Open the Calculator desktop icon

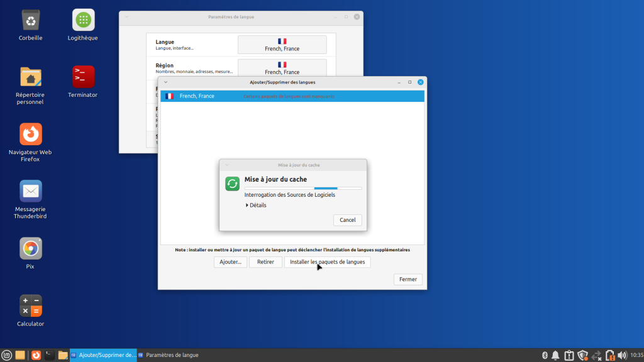(30, 305)
